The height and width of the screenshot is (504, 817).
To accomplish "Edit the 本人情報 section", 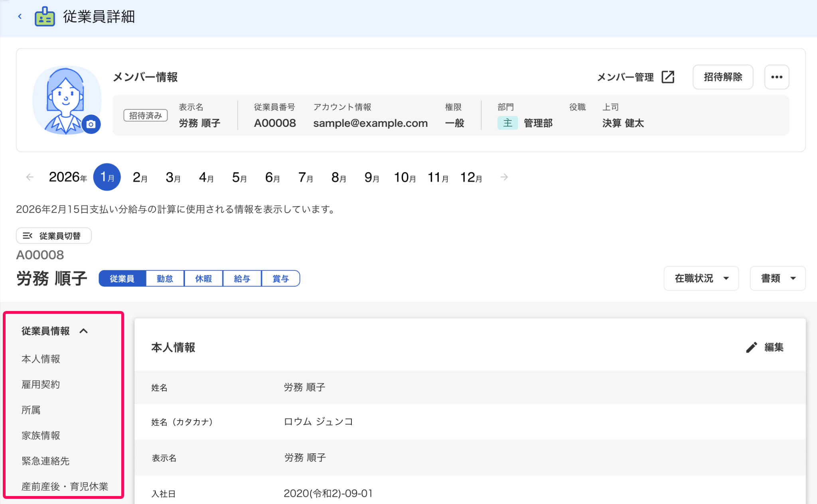I will click(765, 347).
